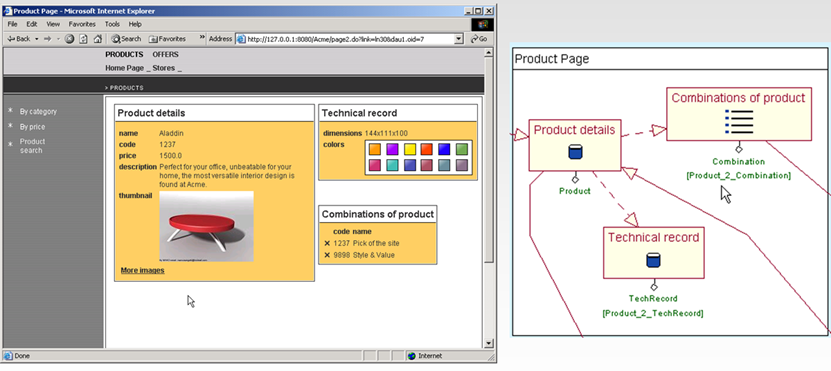This screenshot has height=371, width=831.
Task: Expand the toolbar overflow chevron
Action: [202, 38]
